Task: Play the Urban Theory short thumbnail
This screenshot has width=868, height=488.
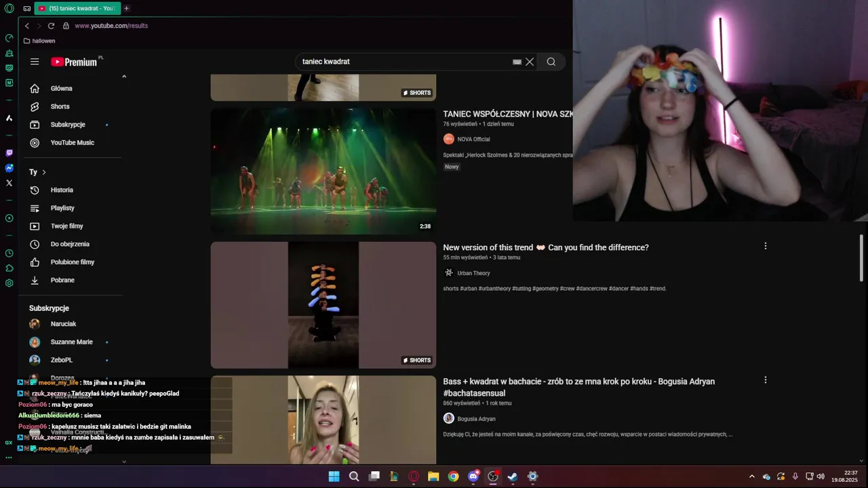Action: point(323,305)
